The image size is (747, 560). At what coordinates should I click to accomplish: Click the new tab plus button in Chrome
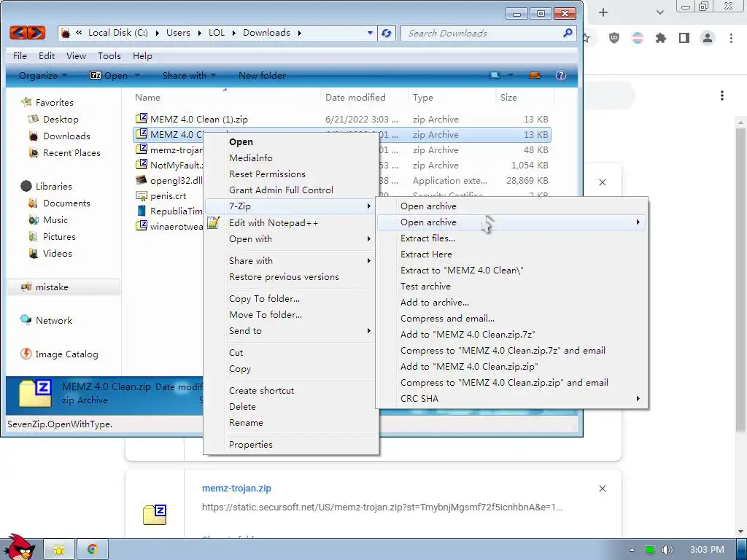point(603,12)
